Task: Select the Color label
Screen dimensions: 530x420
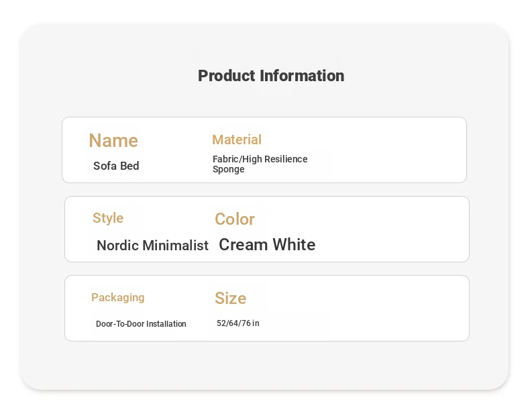Action: tap(235, 219)
